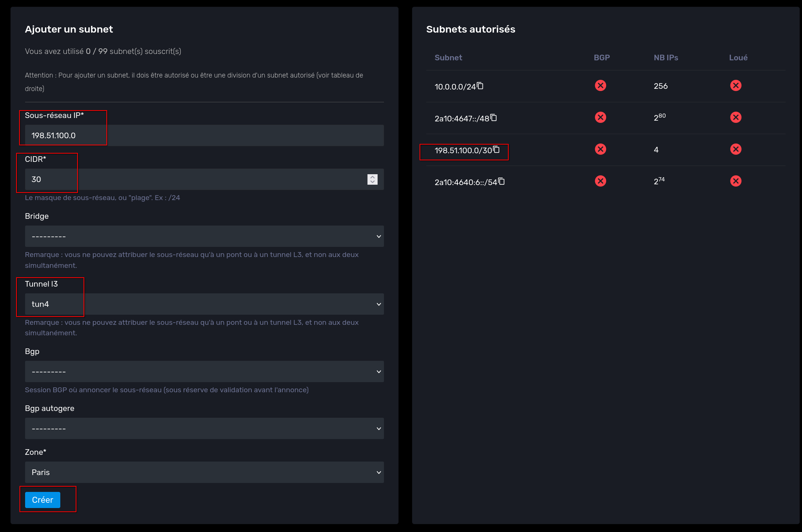Focus the Sous-réseau IP input field
802x532 pixels.
point(204,136)
